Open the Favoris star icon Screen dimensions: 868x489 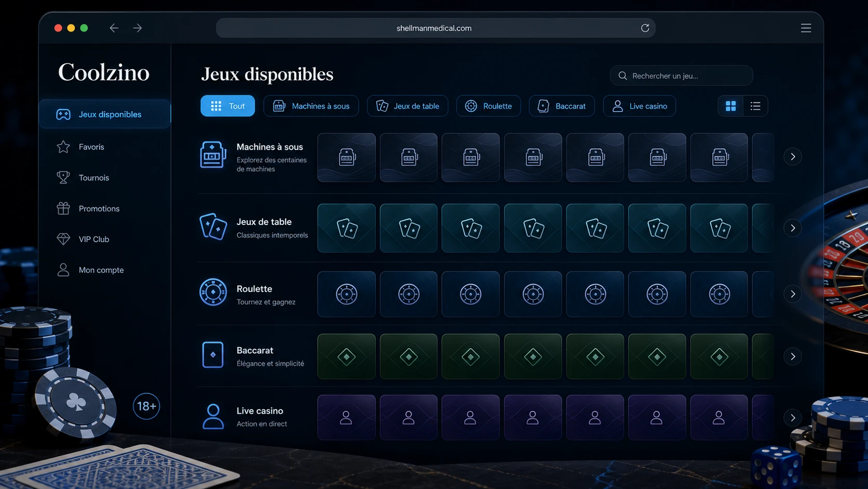(63, 147)
